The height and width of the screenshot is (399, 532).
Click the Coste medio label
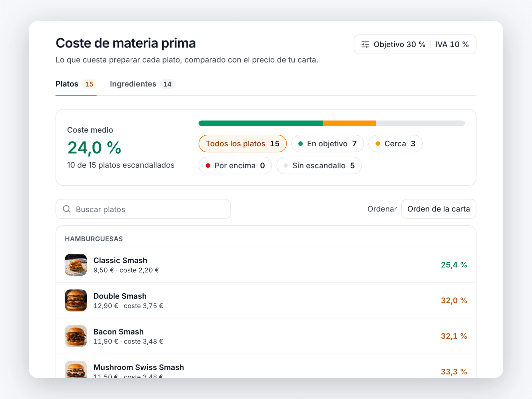click(90, 130)
